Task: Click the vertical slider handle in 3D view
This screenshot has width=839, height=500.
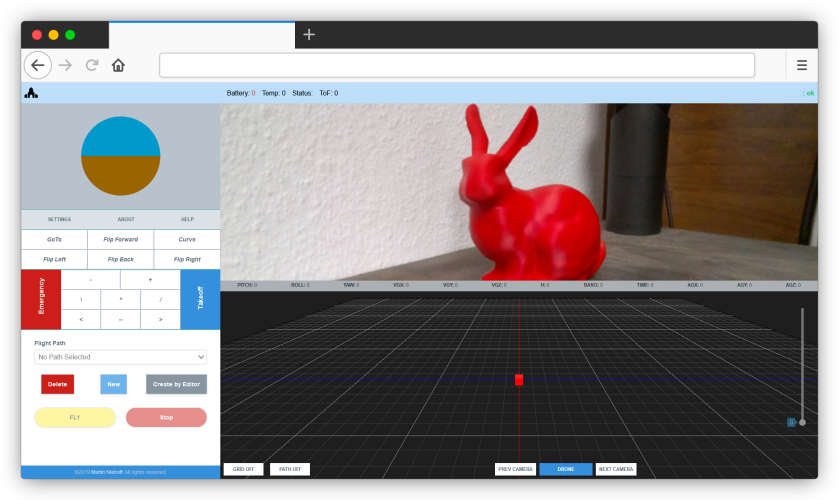Action: coord(802,422)
